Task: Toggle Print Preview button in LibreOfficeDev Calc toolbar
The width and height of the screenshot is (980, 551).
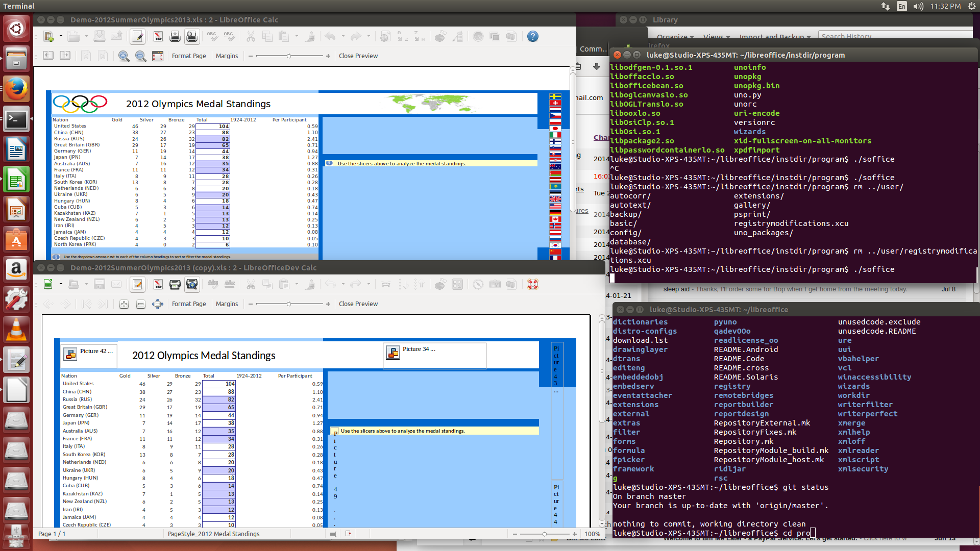Action: coord(192,285)
